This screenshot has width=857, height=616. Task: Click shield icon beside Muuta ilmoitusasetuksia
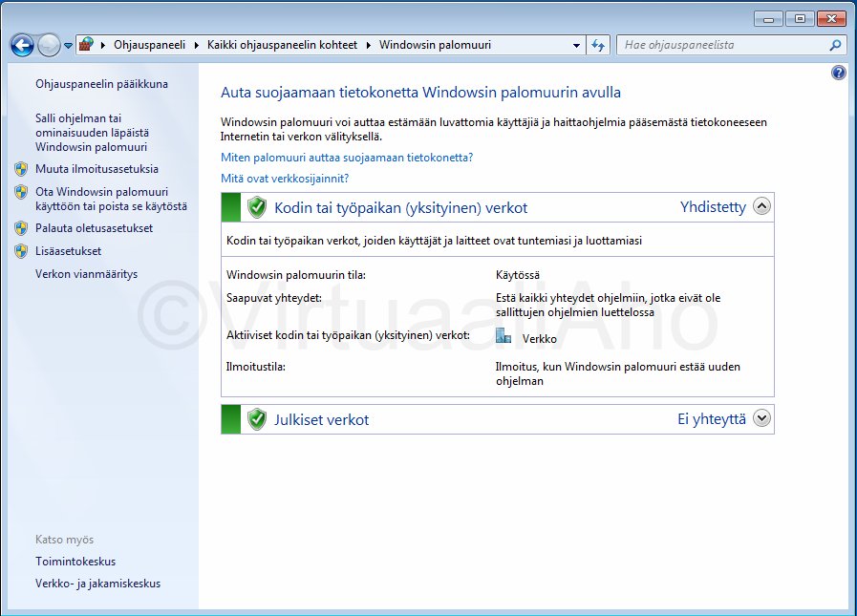pyautogui.click(x=21, y=169)
